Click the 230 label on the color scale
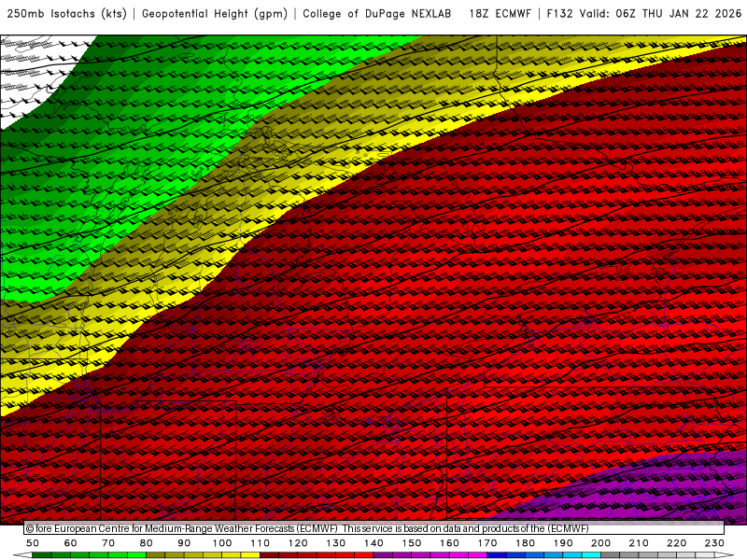This screenshot has height=560, width=747. (x=714, y=543)
